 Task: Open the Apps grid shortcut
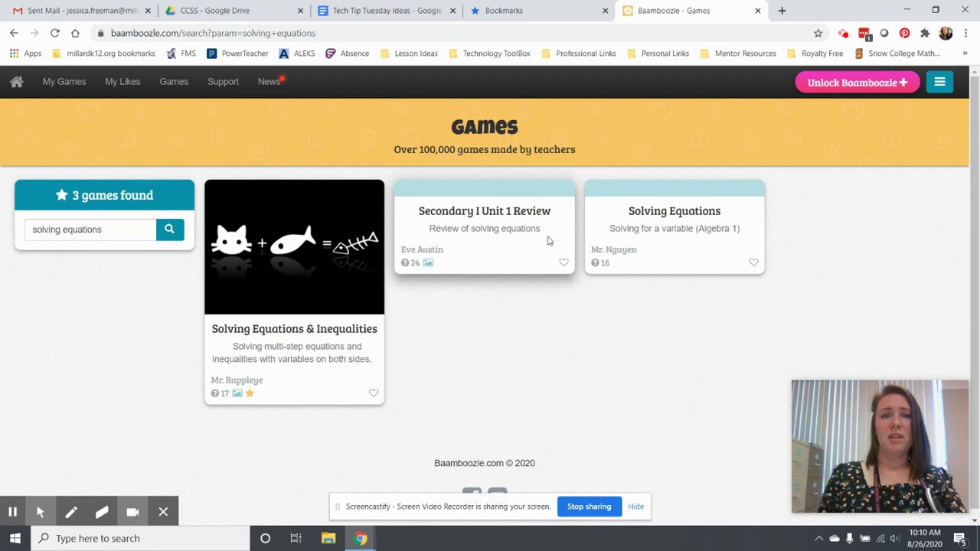point(25,54)
